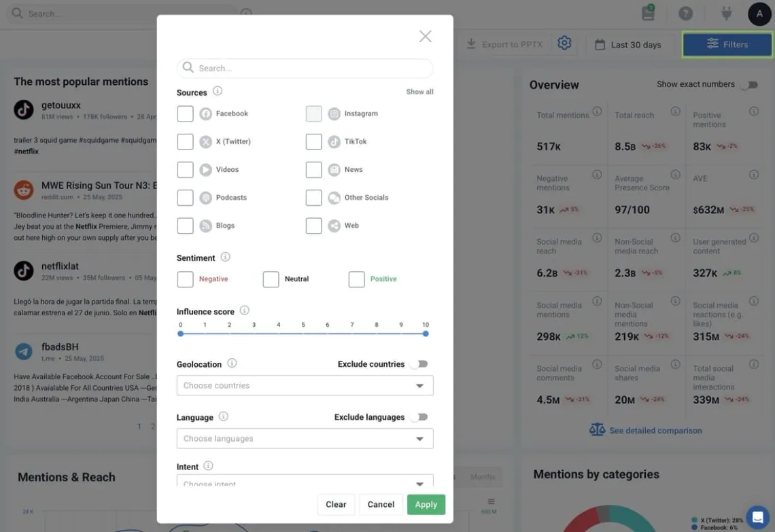The image size is (775, 532).
Task: Click Export to PPTX
Action: pyautogui.click(x=504, y=44)
